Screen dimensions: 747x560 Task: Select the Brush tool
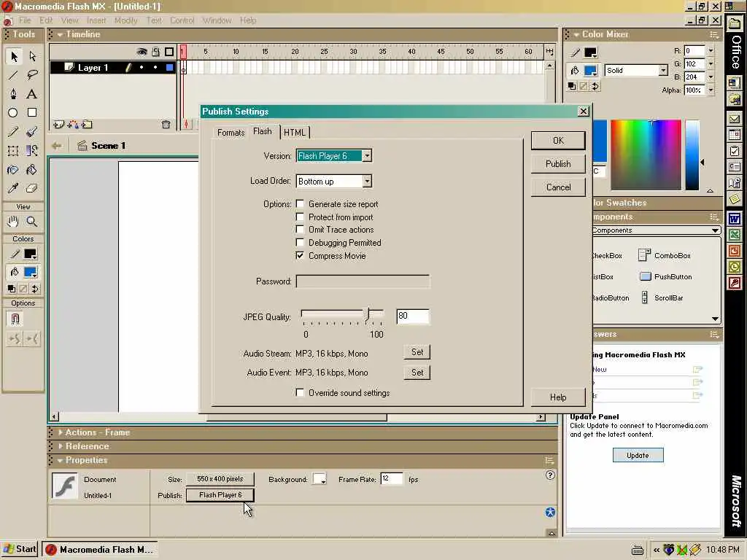32,131
